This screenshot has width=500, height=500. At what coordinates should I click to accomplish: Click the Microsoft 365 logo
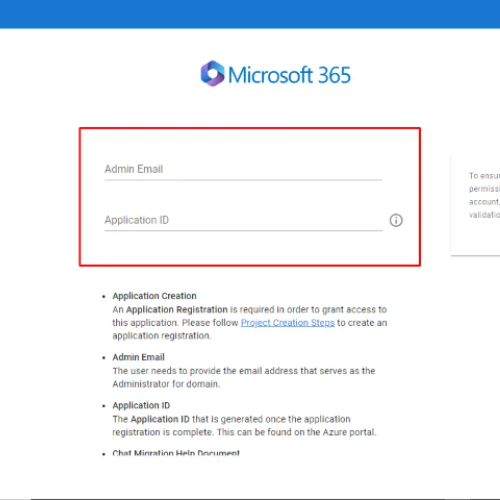[276, 74]
